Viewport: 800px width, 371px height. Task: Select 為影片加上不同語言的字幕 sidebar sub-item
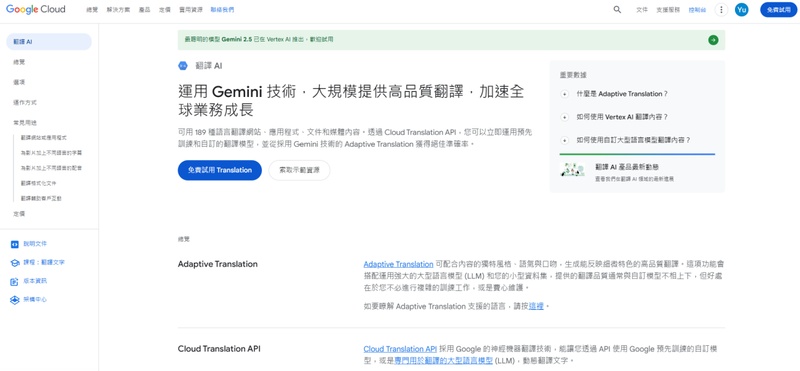click(x=52, y=153)
